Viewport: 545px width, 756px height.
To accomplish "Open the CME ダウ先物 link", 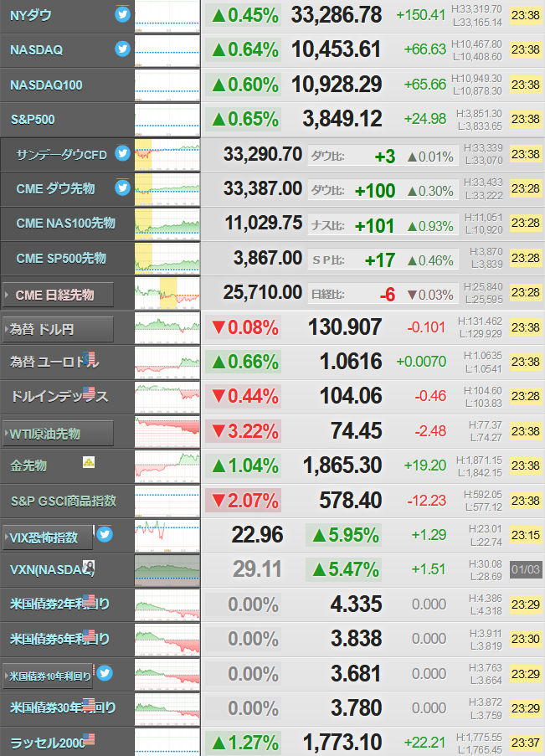I will tap(55, 188).
